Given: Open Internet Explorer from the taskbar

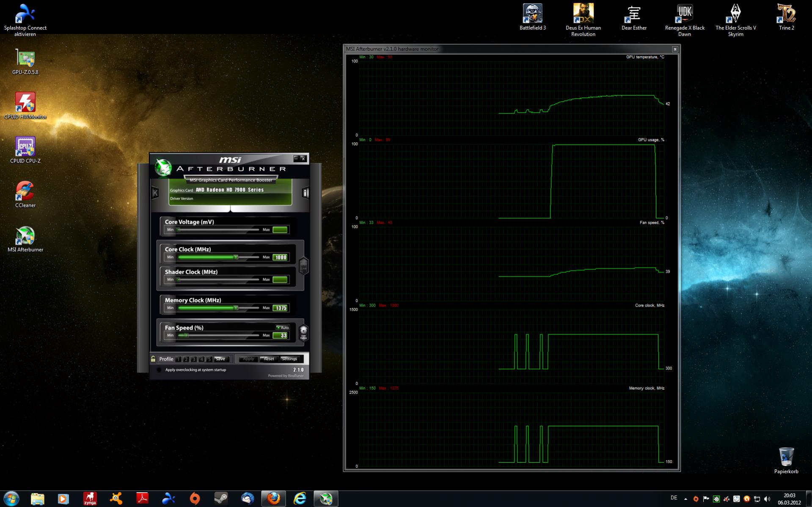Looking at the screenshot, I should click(300, 499).
